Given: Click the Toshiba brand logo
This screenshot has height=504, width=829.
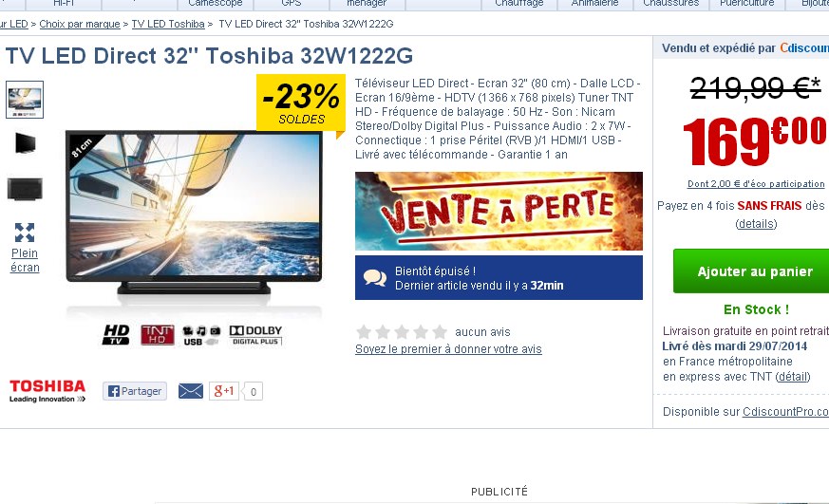Looking at the screenshot, I should click(x=47, y=391).
